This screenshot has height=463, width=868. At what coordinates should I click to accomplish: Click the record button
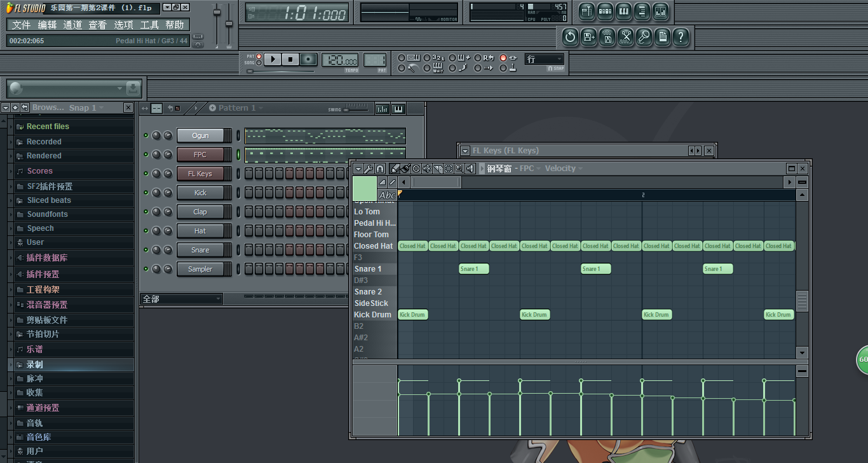point(308,59)
